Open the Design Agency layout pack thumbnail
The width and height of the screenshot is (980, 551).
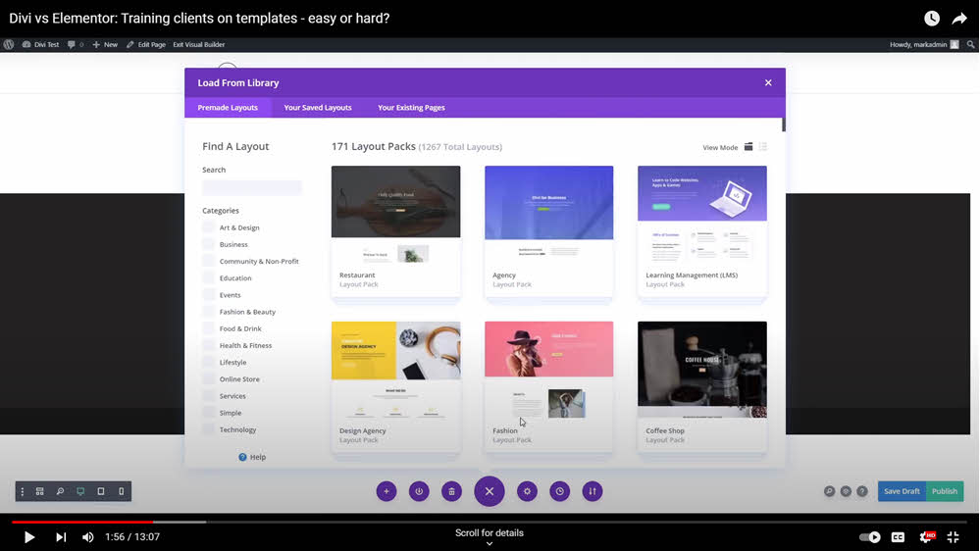pos(395,371)
